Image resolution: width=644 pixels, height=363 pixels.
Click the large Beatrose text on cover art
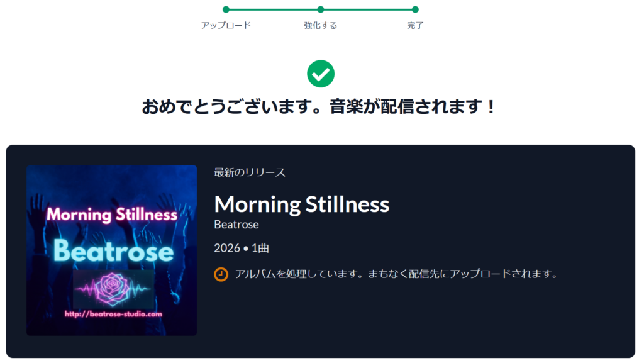(113, 251)
